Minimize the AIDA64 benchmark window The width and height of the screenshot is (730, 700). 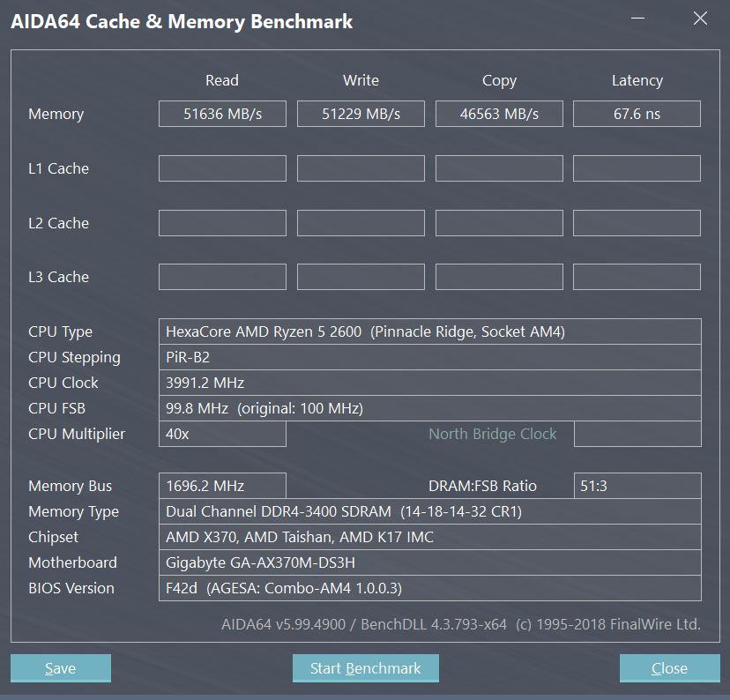coord(637,19)
